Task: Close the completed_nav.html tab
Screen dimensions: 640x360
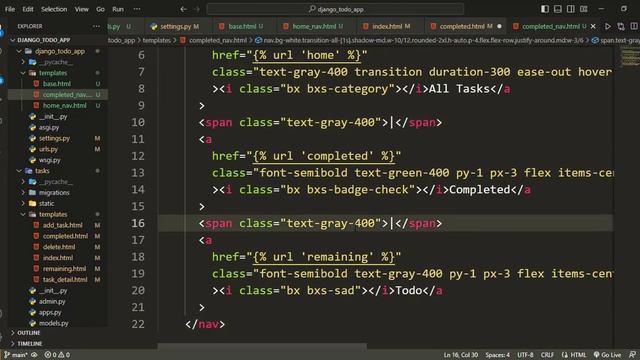Action: [x=593, y=26]
